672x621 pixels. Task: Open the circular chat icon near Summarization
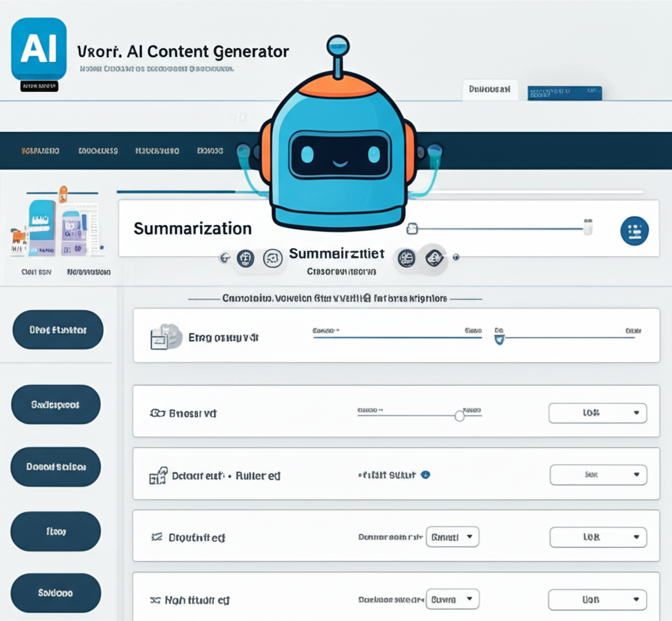(x=272, y=258)
